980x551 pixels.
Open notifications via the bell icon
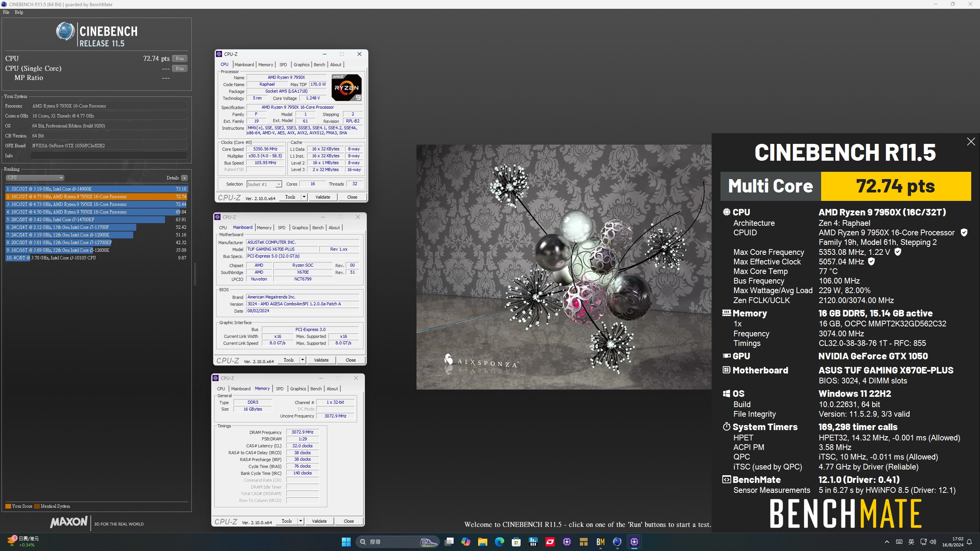[969, 542]
